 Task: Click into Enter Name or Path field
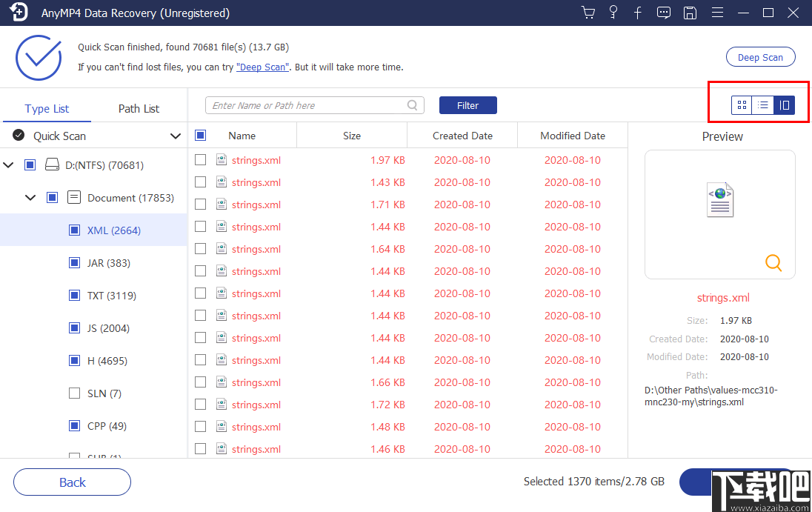(x=315, y=105)
